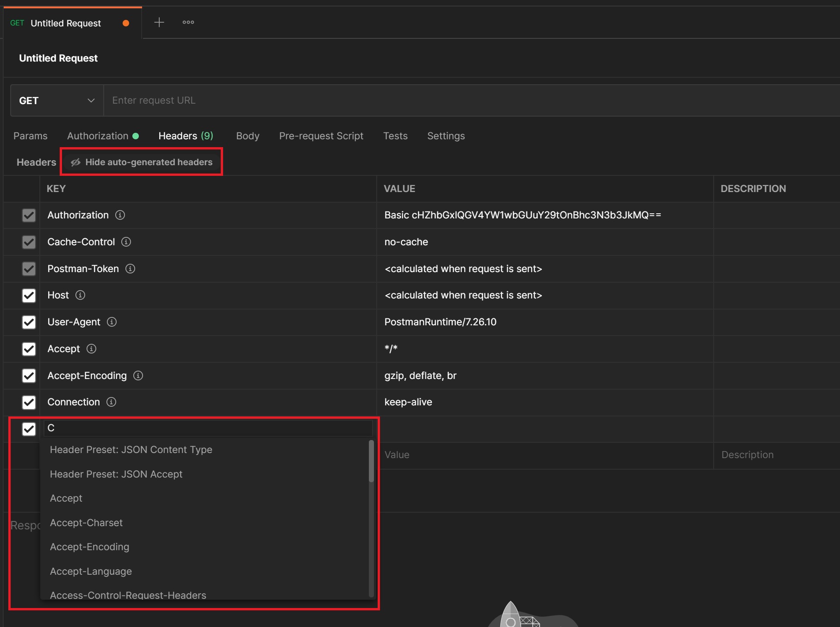The height and width of the screenshot is (627, 840).
Task: Switch to the Body tab
Action: (x=248, y=136)
